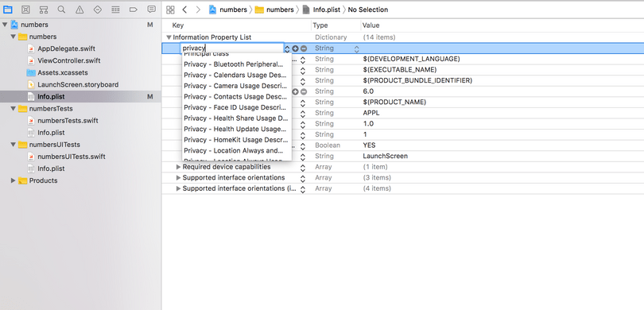The image size is (644, 310).
Task: Click the plus button on the privacy row
Action: point(295,48)
